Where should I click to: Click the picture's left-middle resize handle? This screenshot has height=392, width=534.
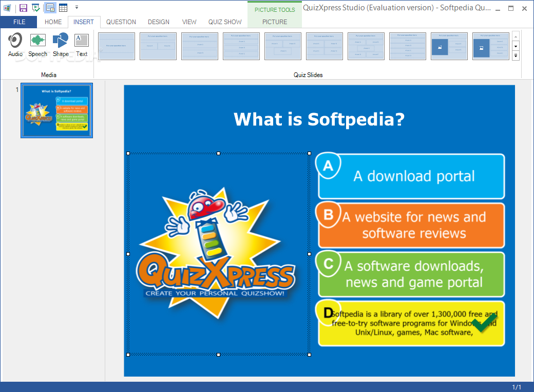click(x=128, y=254)
